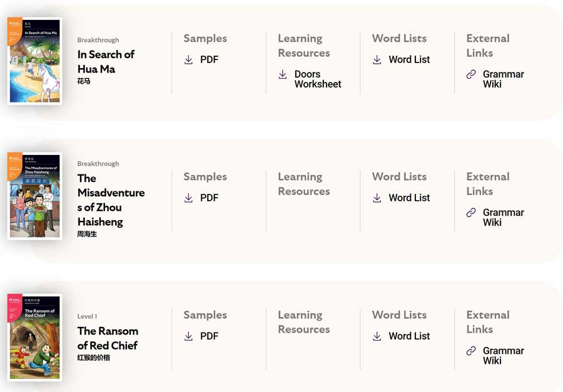Click download icon beside Hua Ma Word List
This screenshot has height=392, width=563.
pyautogui.click(x=377, y=60)
